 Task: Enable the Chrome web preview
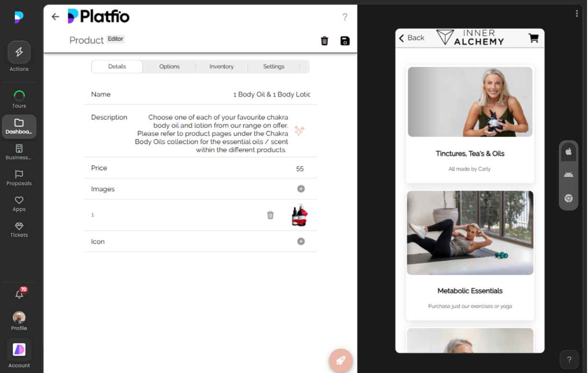coord(568,198)
